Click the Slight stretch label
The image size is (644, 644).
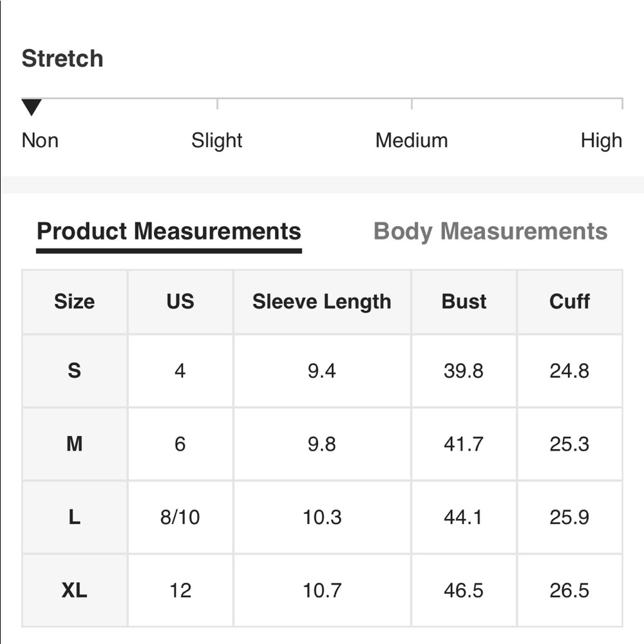pyautogui.click(x=217, y=140)
